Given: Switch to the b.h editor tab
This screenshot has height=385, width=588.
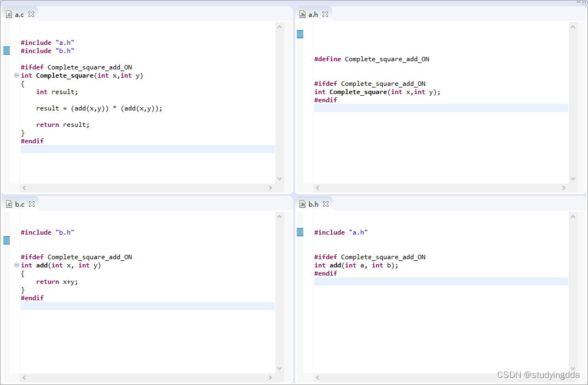Looking at the screenshot, I should [x=314, y=205].
